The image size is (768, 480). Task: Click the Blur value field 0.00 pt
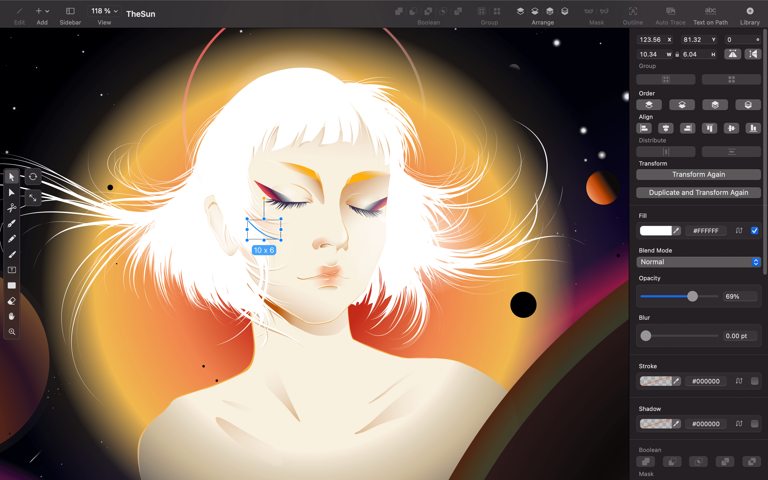click(x=740, y=336)
